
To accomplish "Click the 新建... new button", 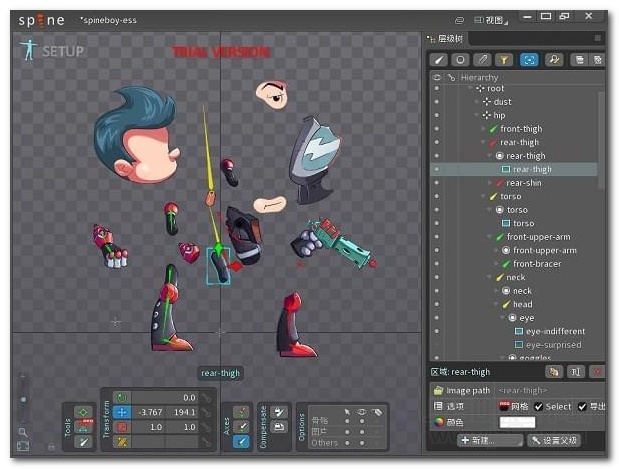I will (490, 440).
